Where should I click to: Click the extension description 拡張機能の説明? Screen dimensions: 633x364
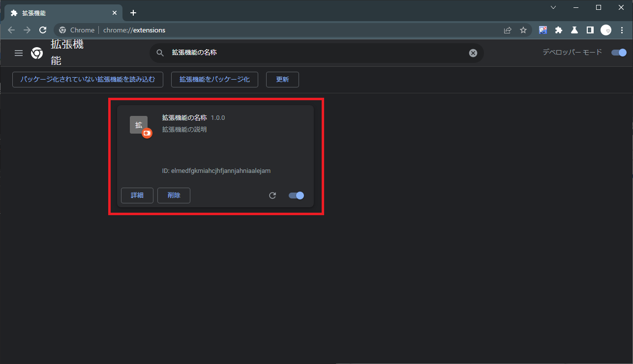pyautogui.click(x=184, y=130)
